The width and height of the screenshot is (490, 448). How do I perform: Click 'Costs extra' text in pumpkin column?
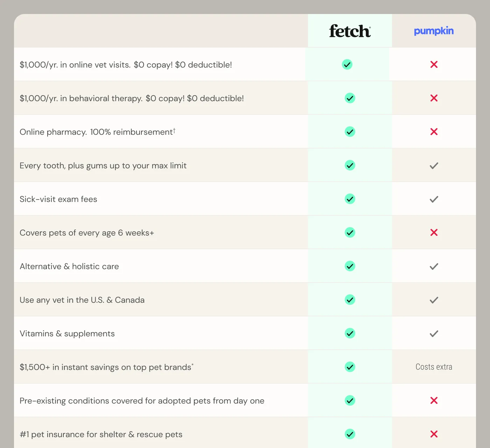coord(434,367)
